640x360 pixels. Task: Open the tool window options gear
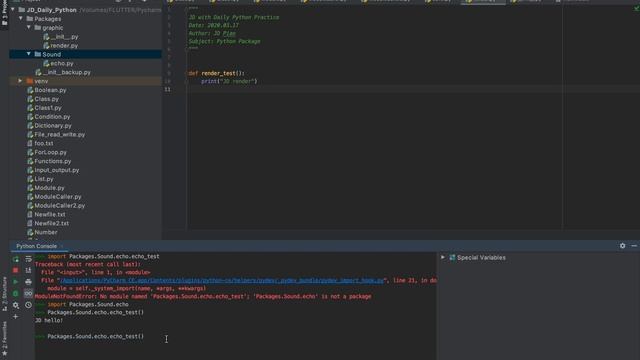coord(622,246)
